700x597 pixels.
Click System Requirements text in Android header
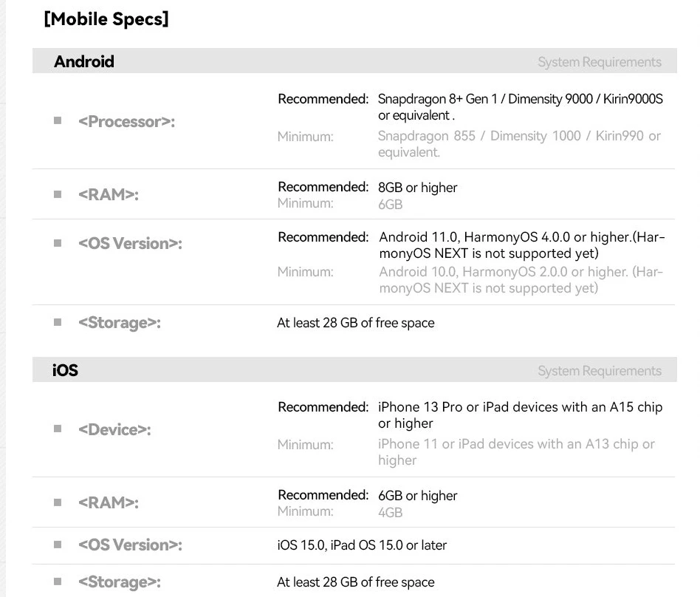pyautogui.click(x=600, y=62)
